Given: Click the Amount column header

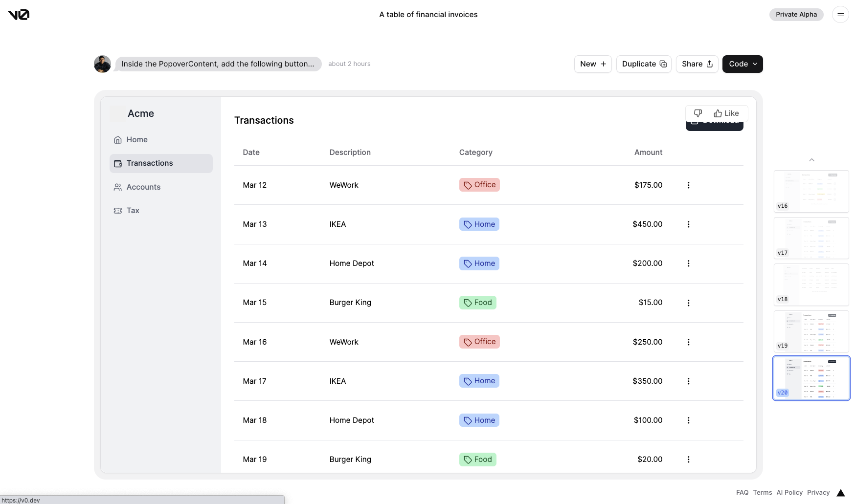Looking at the screenshot, I should click(648, 153).
